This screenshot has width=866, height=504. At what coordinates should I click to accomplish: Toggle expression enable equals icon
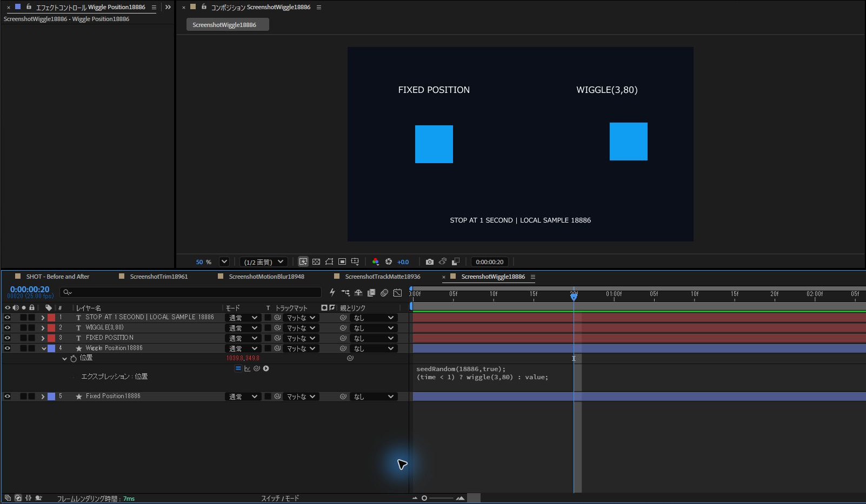pos(238,368)
